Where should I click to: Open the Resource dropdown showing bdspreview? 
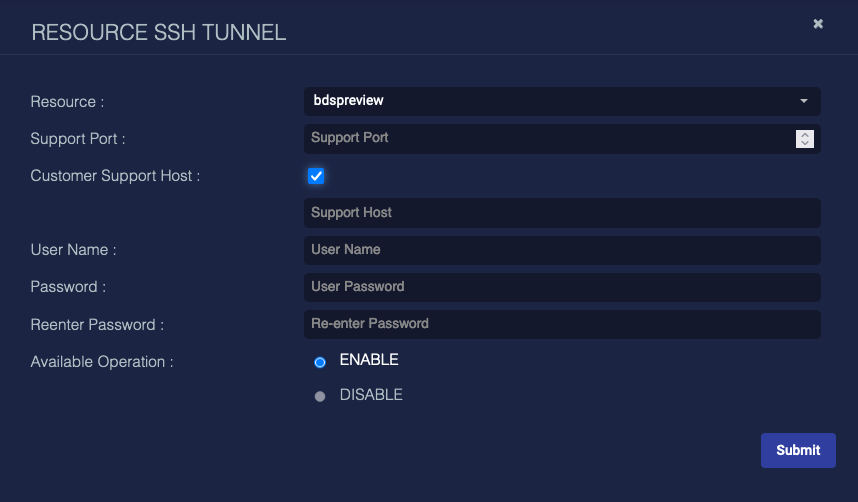pyautogui.click(x=561, y=101)
